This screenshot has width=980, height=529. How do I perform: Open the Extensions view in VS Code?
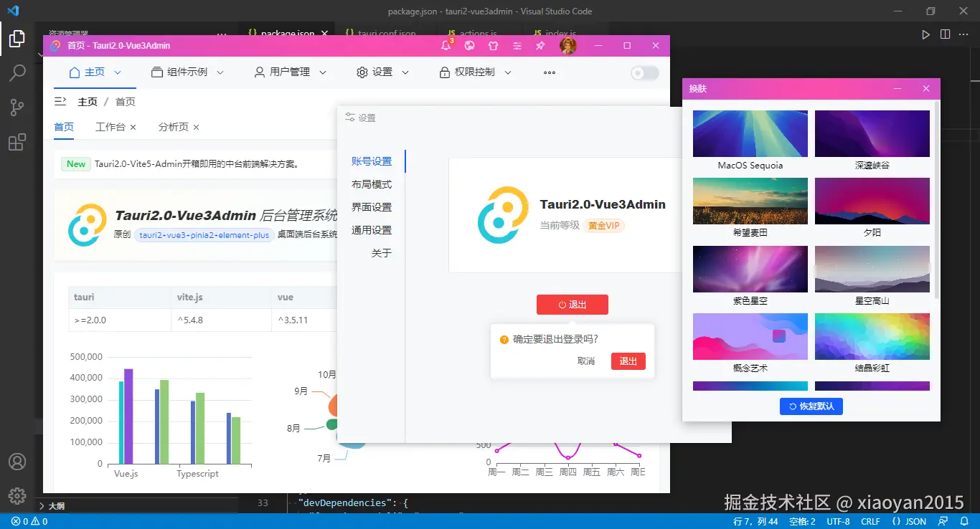tap(17, 142)
